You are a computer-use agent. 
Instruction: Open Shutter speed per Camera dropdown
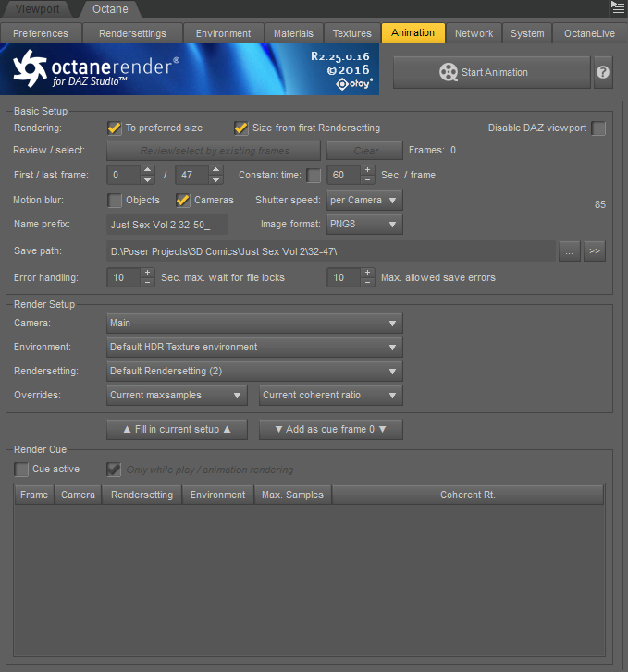click(364, 201)
